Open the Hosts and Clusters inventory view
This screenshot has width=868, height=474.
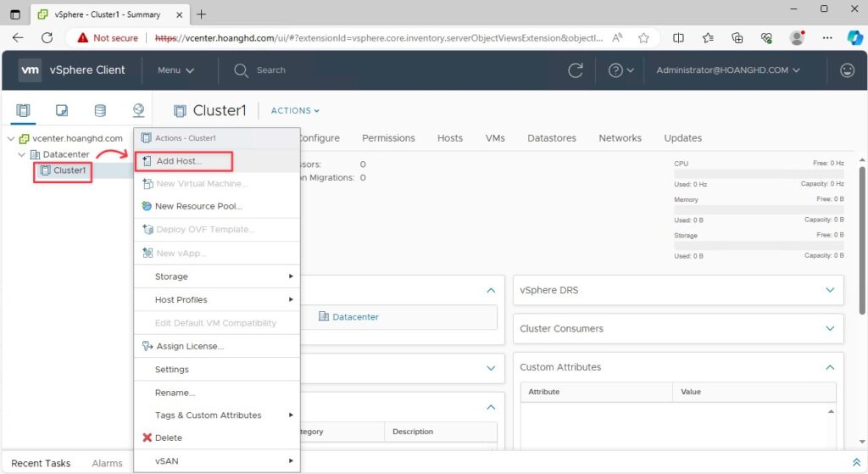(23, 110)
